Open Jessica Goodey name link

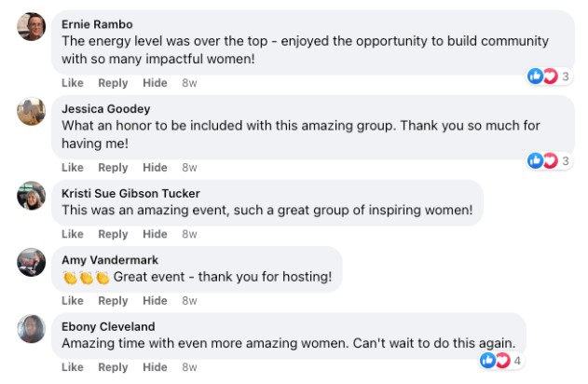(x=105, y=109)
